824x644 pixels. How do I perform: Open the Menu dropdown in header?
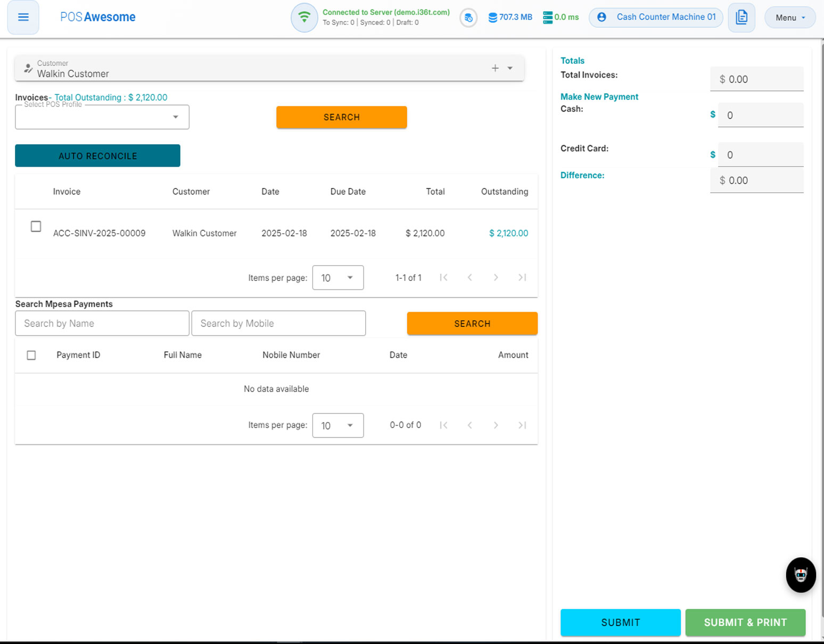[x=789, y=18]
